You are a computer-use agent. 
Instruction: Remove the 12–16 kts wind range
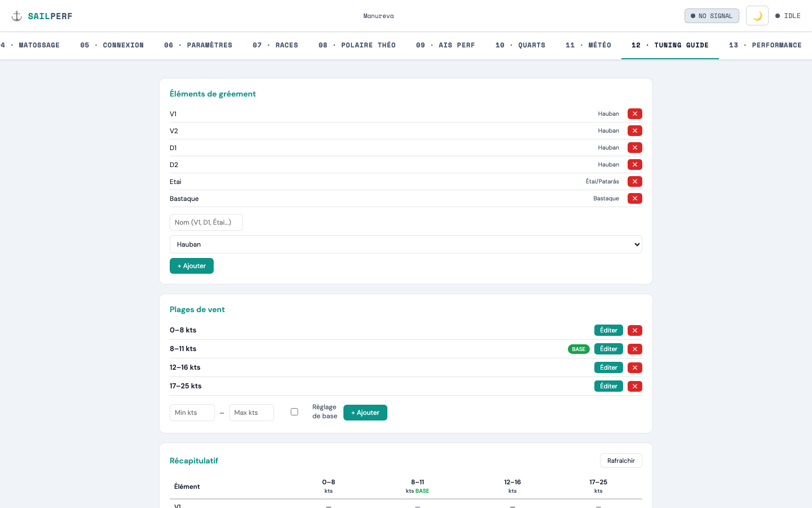click(635, 367)
